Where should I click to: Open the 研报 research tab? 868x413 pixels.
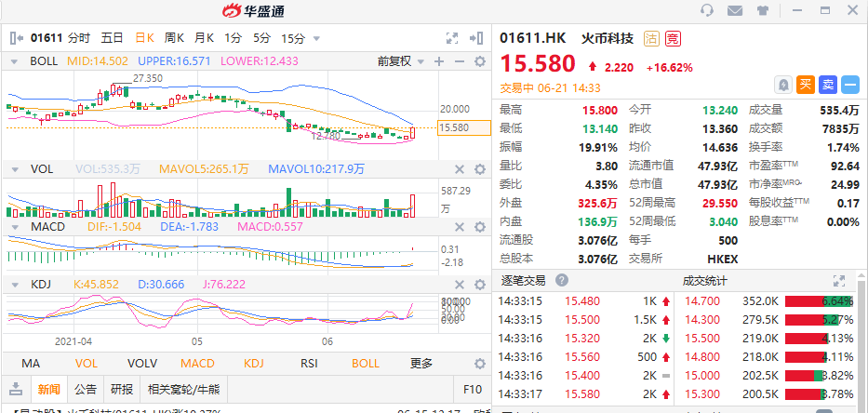(x=122, y=389)
